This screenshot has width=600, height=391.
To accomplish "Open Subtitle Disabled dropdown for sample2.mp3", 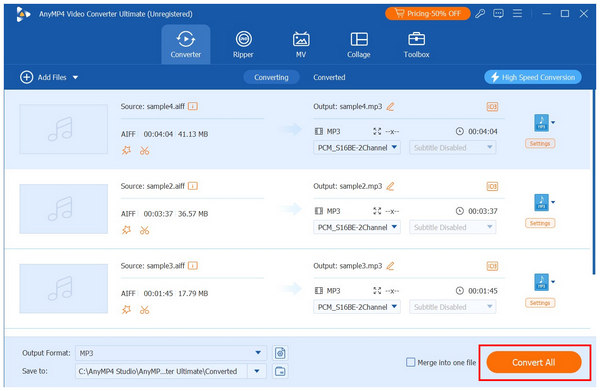I will pyautogui.click(x=453, y=227).
